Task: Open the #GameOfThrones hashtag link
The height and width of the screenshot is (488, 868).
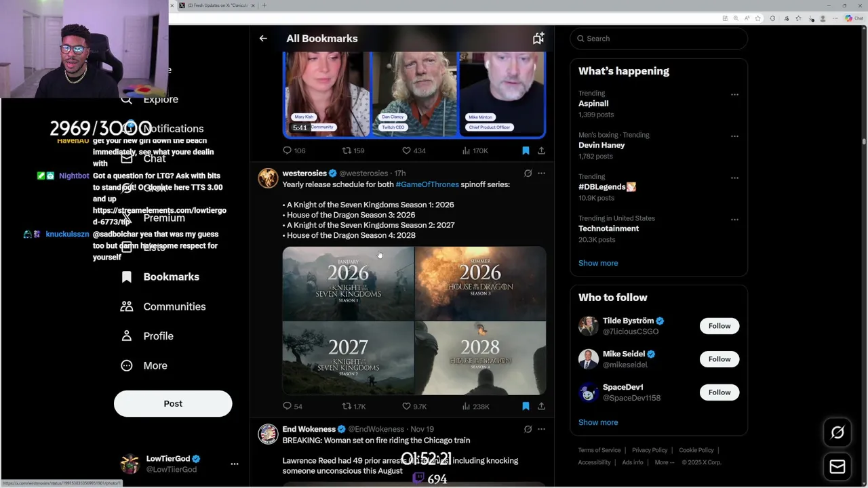Action: pyautogui.click(x=427, y=184)
